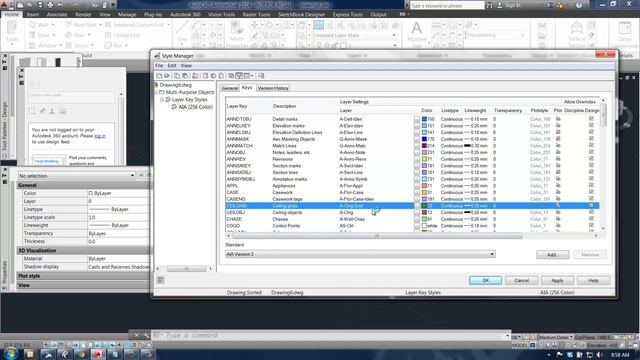Toggle Allow Overrides checkbox for CEILOBJ row
The width and height of the screenshot is (640, 360).
coord(591,212)
